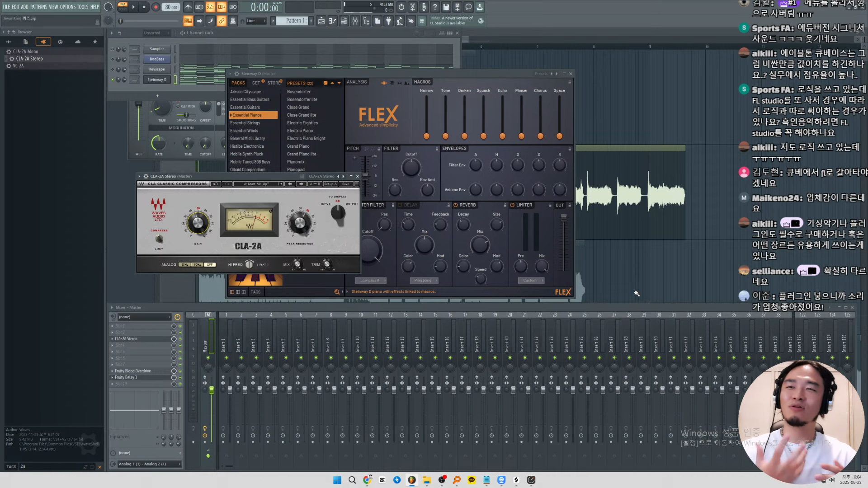Select Grand Piano preset in FLEX
868x488 pixels.
click(x=298, y=146)
